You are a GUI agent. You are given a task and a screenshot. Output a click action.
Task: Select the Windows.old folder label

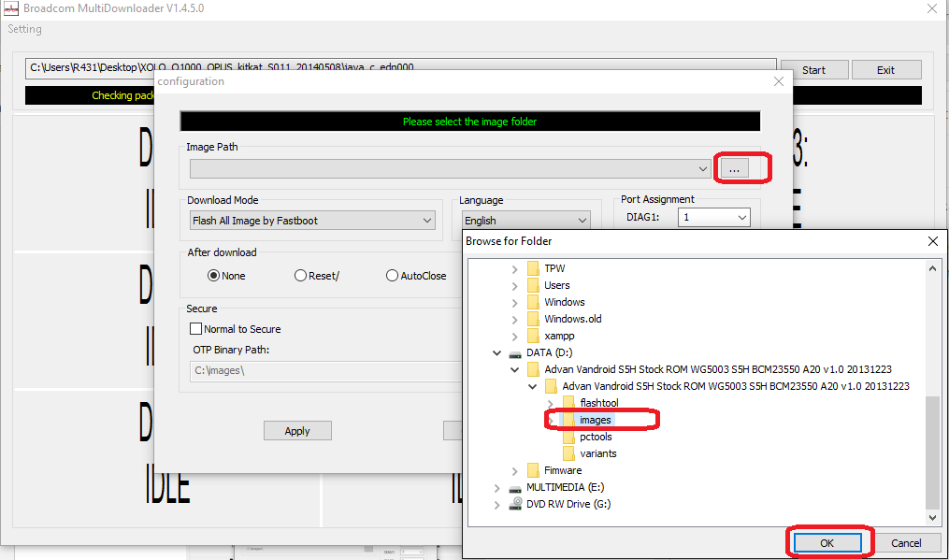[572, 319]
